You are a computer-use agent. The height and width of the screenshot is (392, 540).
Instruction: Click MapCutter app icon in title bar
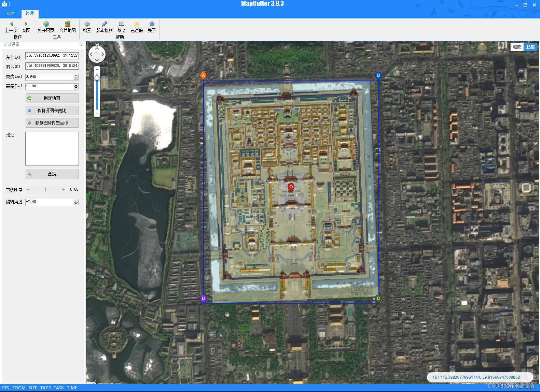(x=4, y=4)
